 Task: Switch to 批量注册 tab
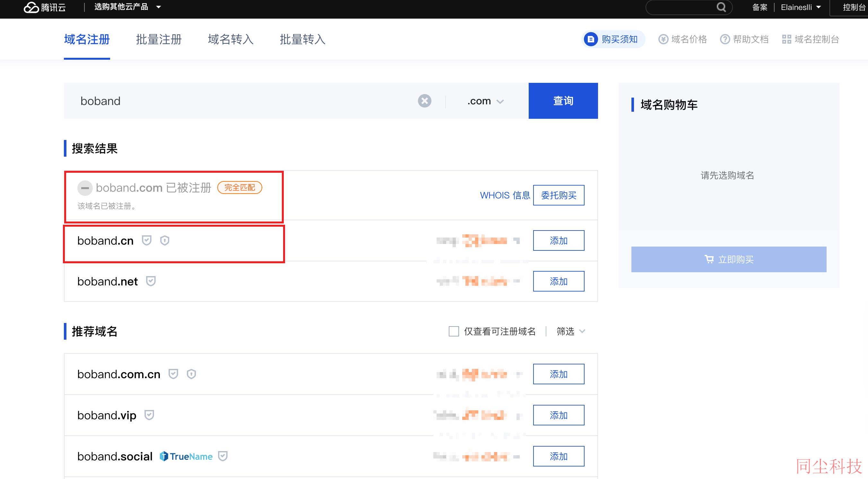coord(159,39)
